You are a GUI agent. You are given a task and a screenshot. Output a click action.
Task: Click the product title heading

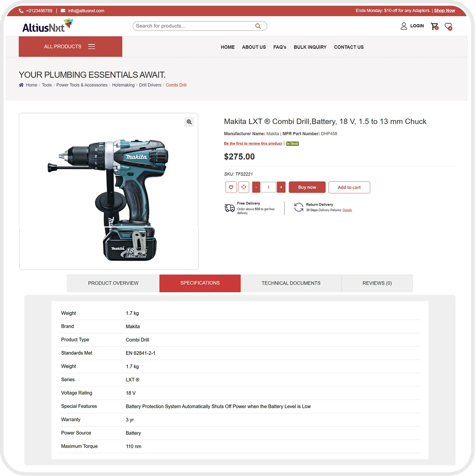325,122
